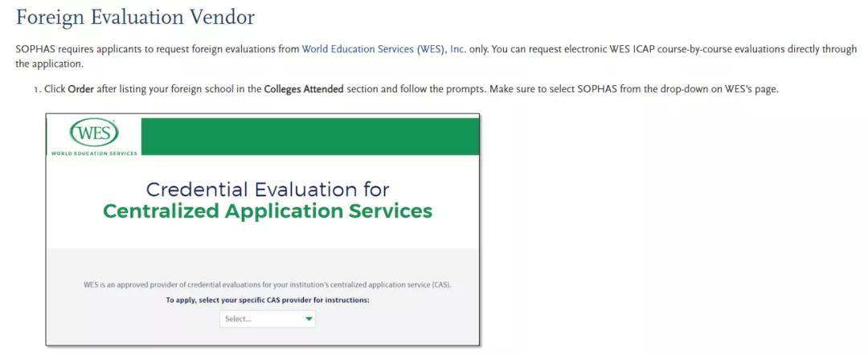Click the "1." list number marker
Viewport: 868px width, 355px height.
37,88
